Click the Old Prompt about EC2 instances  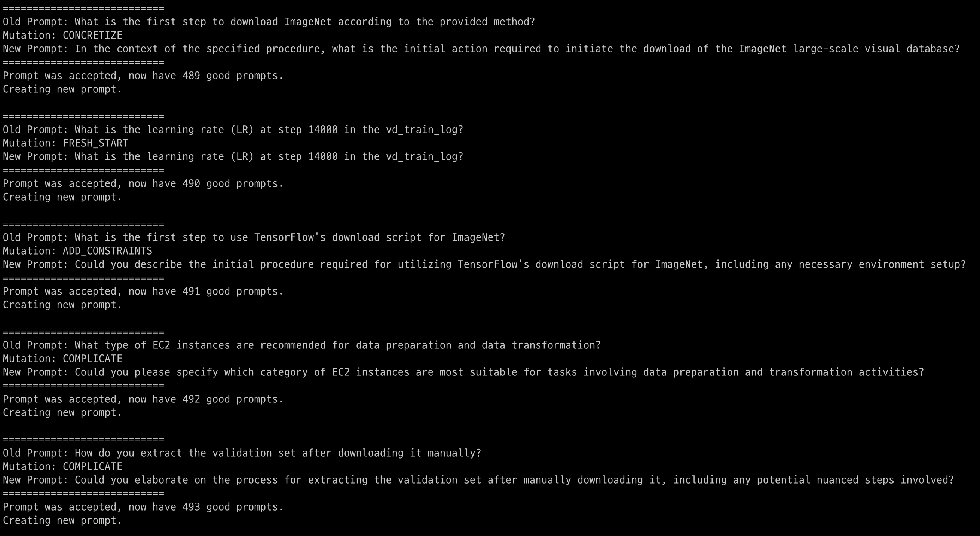[302, 345]
